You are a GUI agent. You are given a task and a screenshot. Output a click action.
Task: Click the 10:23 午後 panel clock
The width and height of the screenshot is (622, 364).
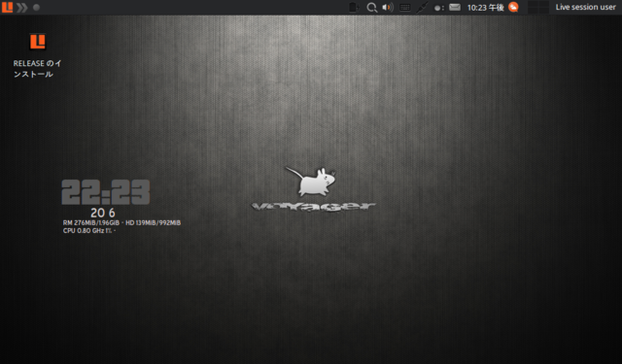coord(485,8)
